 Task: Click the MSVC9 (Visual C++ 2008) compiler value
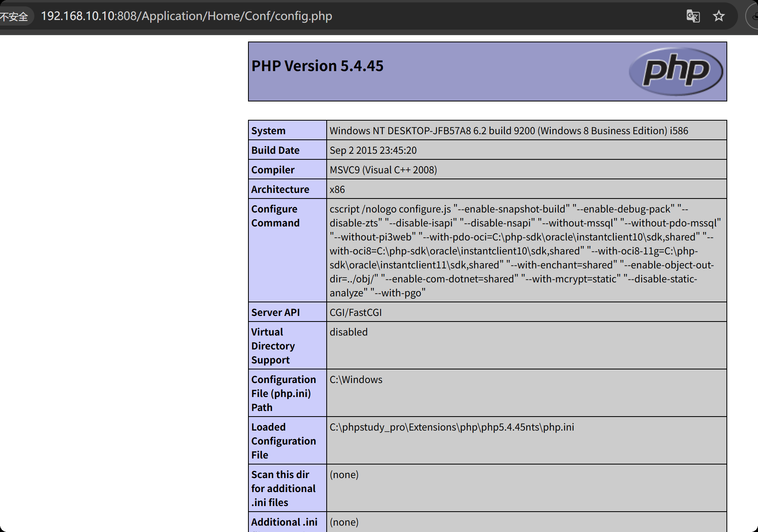tap(383, 170)
